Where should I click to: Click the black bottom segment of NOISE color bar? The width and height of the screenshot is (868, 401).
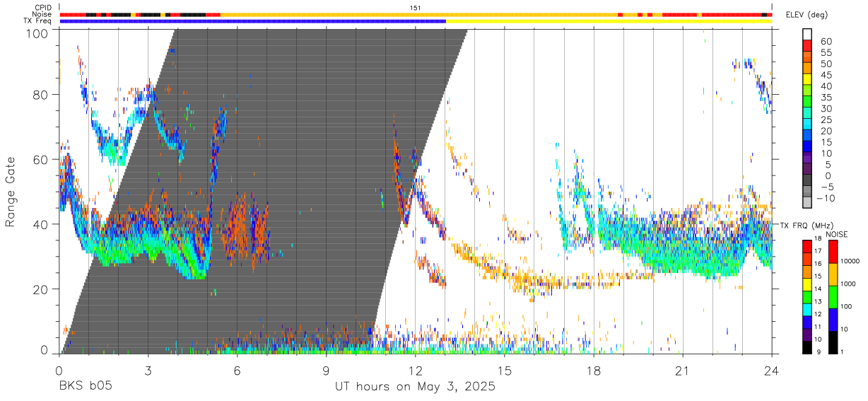832,342
